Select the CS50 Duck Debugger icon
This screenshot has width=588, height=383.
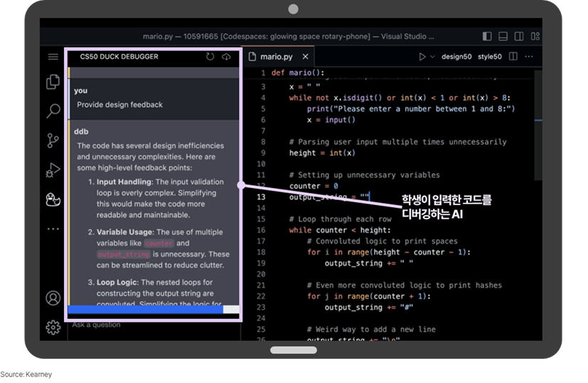[53, 199]
